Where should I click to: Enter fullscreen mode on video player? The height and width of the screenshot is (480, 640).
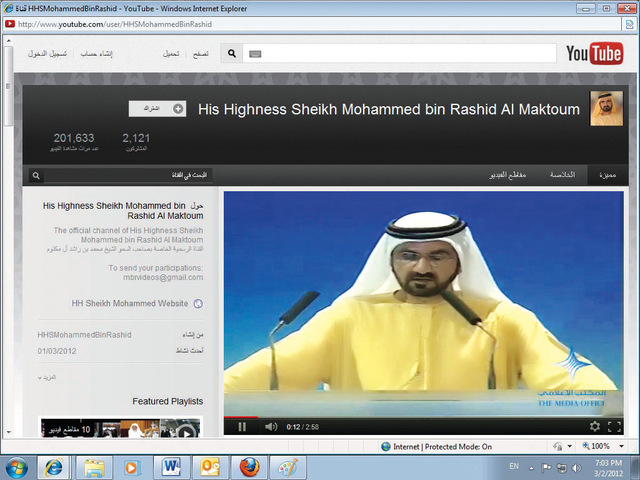coord(615,427)
